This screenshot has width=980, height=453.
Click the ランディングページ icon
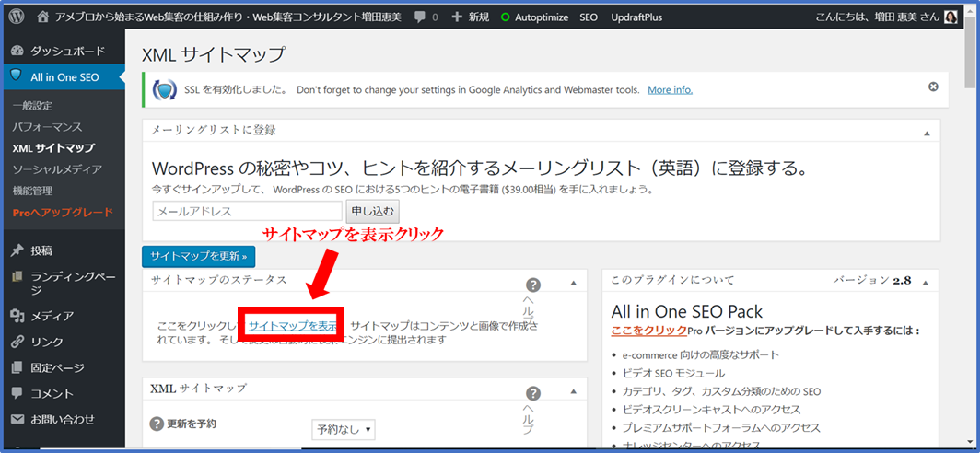17,277
